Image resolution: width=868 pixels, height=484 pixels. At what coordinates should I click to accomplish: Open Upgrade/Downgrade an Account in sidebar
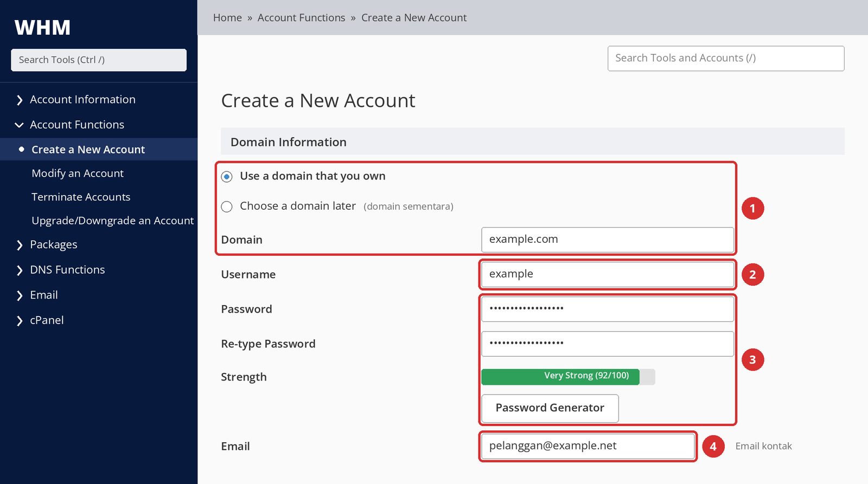pyautogui.click(x=112, y=221)
